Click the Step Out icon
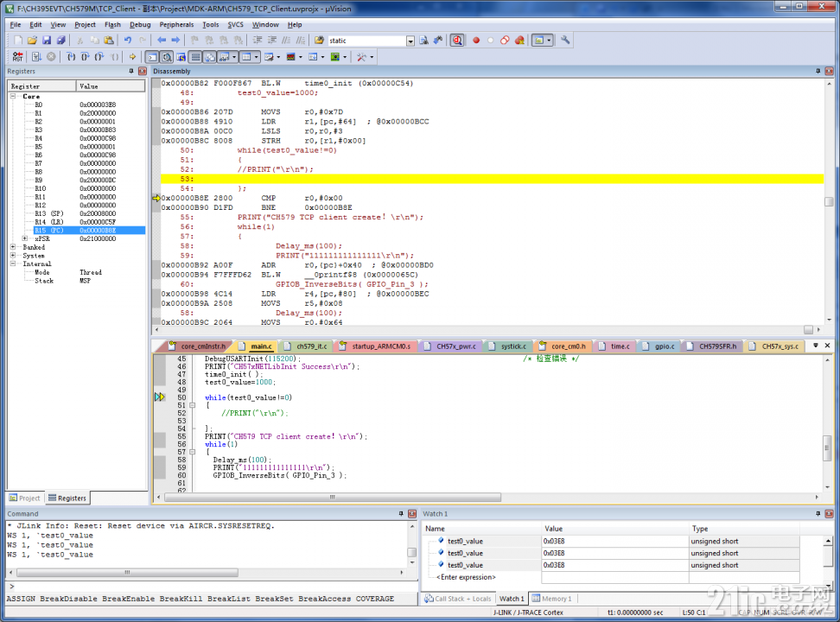Screen dimensions: 840x622 click(99, 57)
